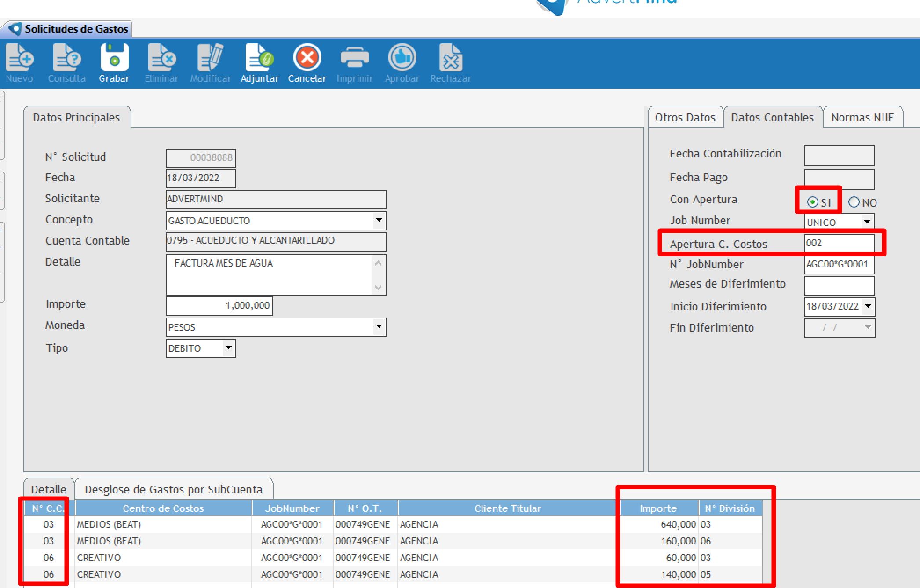The width and height of the screenshot is (920, 588).
Task: Click the Importe input field
Action: [219, 306]
